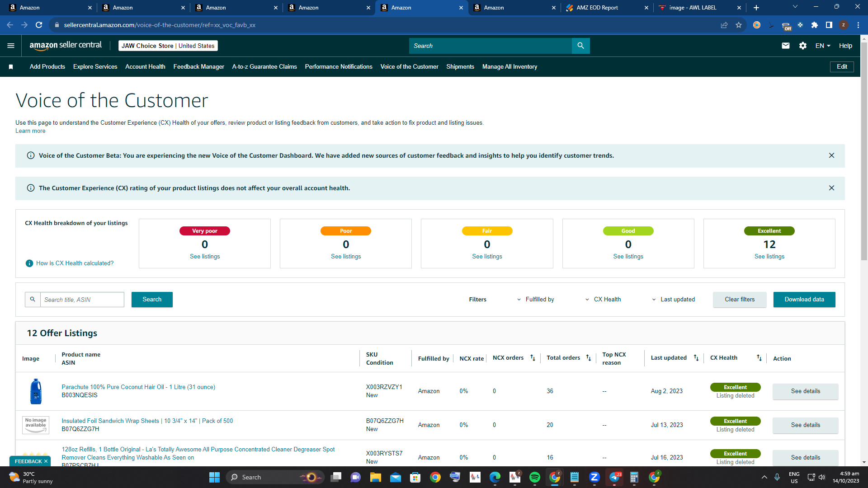Bookmark page with the star icon
This screenshot has width=868, height=488.
pyautogui.click(x=739, y=25)
